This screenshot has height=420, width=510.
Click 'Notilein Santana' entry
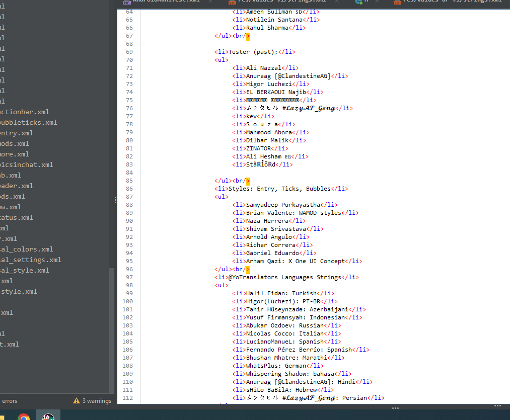pos(274,20)
